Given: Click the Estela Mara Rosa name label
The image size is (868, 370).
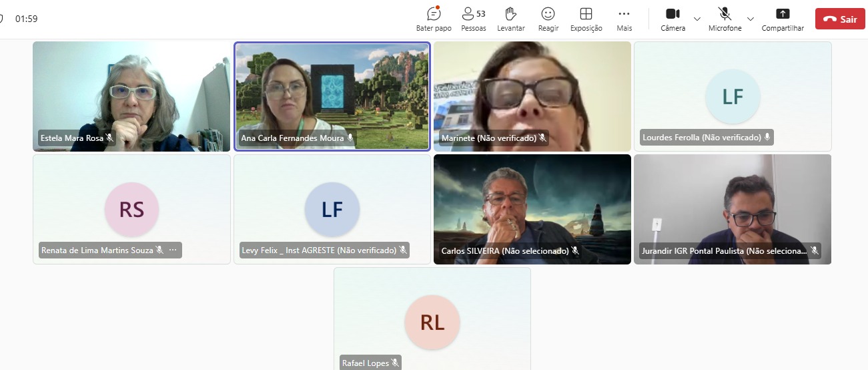Looking at the screenshot, I should 72,138.
